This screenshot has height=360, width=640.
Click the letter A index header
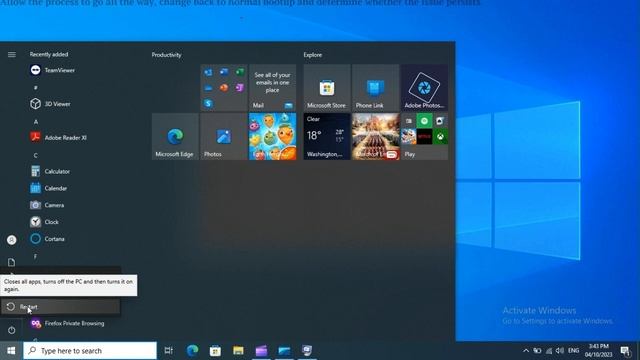coord(36,122)
